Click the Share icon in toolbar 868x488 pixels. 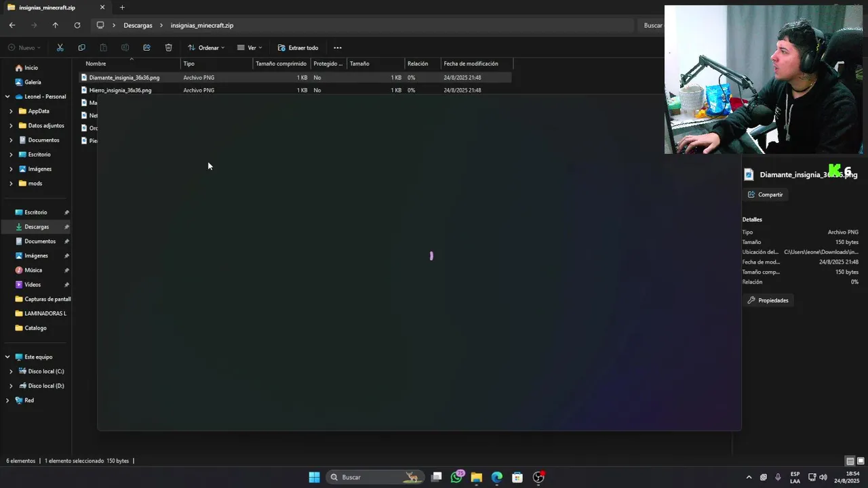coord(146,47)
